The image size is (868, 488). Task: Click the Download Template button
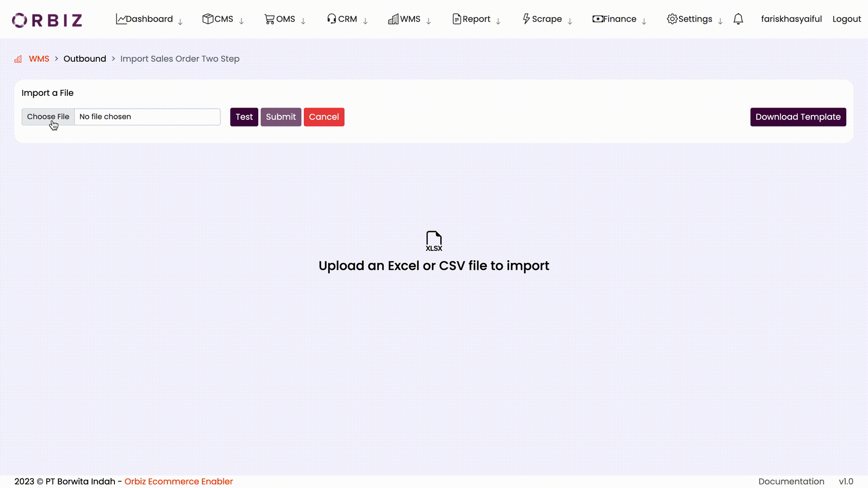click(797, 117)
